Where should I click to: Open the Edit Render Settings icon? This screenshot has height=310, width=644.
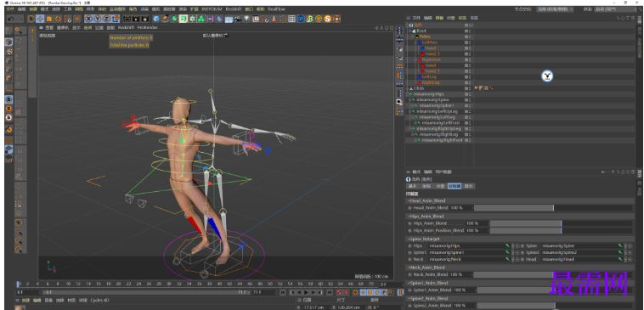pos(145,19)
